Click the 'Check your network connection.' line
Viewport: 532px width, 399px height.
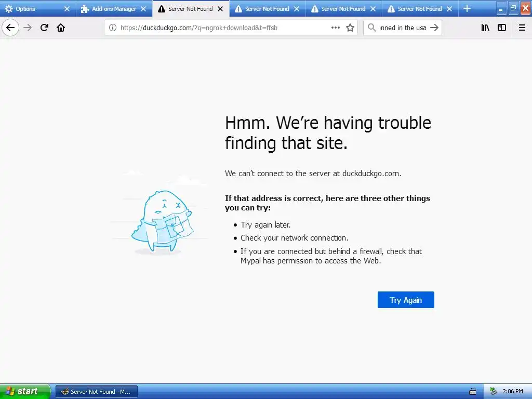(x=294, y=238)
